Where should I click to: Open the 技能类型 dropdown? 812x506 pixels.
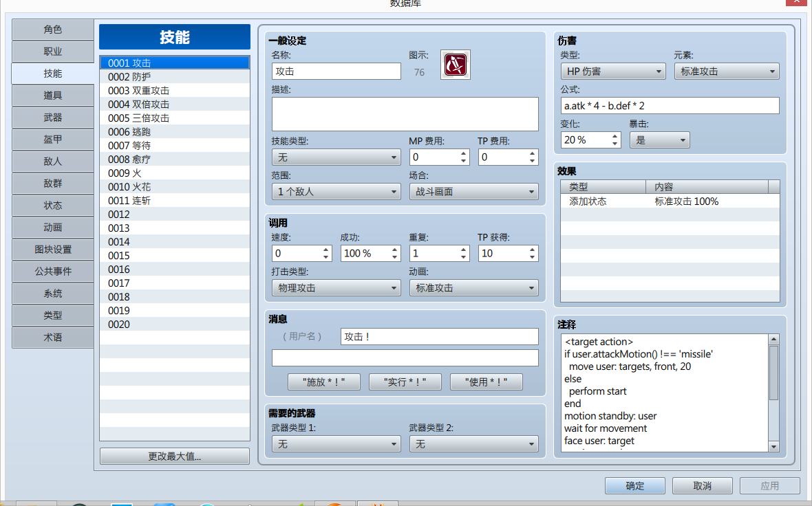pyautogui.click(x=336, y=157)
